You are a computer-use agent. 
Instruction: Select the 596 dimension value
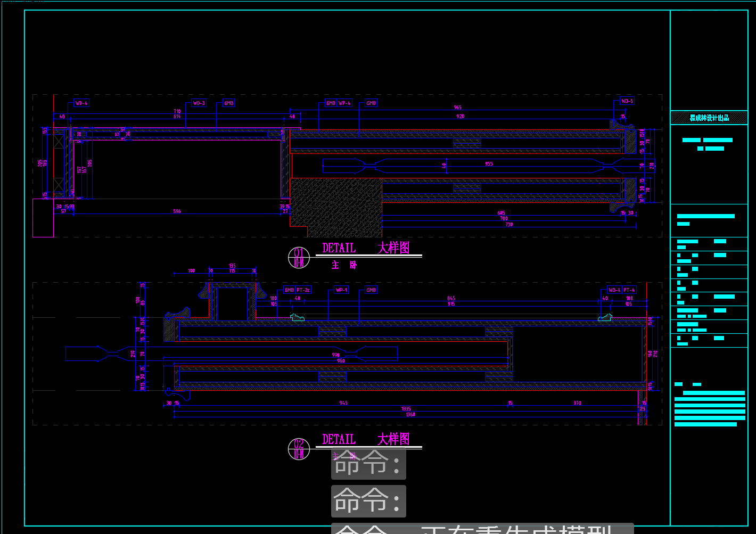[177, 211]
